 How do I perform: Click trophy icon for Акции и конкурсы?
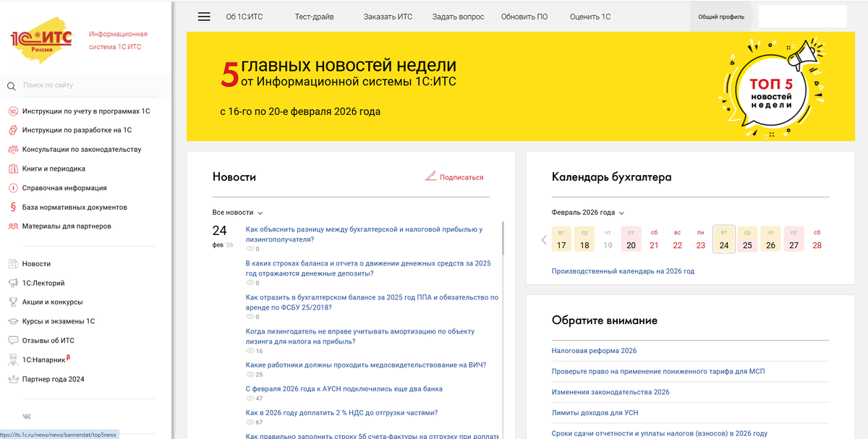[x=13, y=302]
